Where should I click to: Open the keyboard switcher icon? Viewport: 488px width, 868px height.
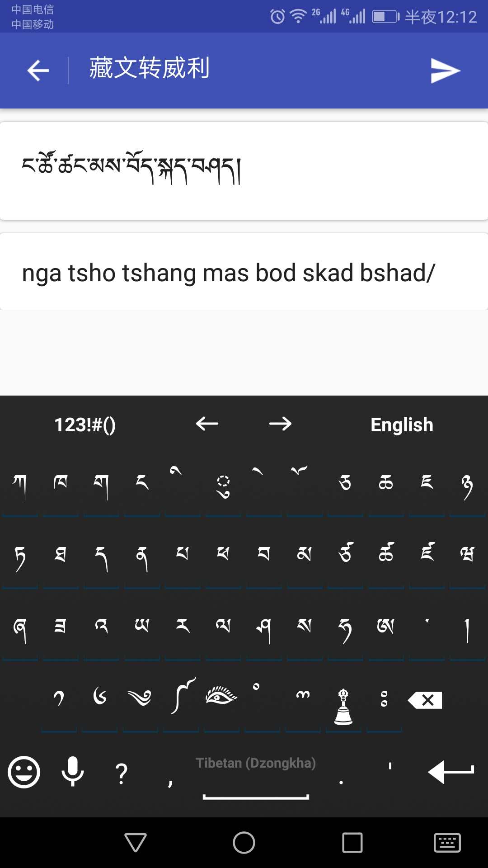[x=447, y=843]
